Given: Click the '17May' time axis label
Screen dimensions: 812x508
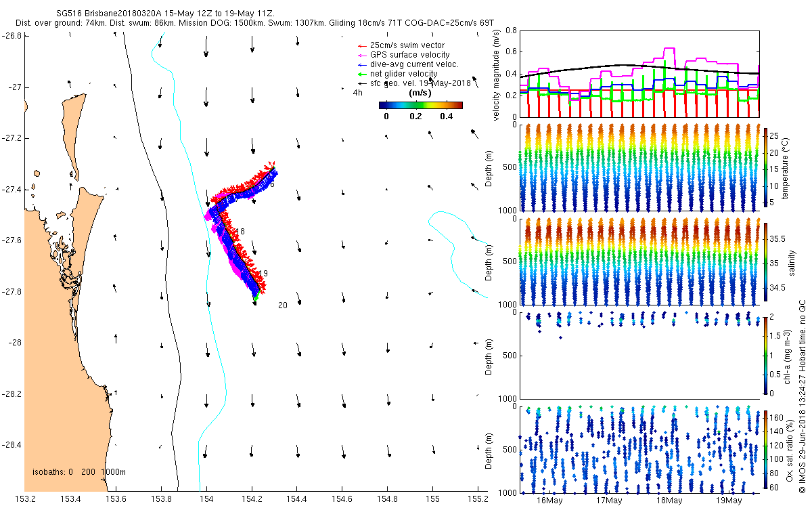Looking at the screenshot, I should tap(609, 501).
